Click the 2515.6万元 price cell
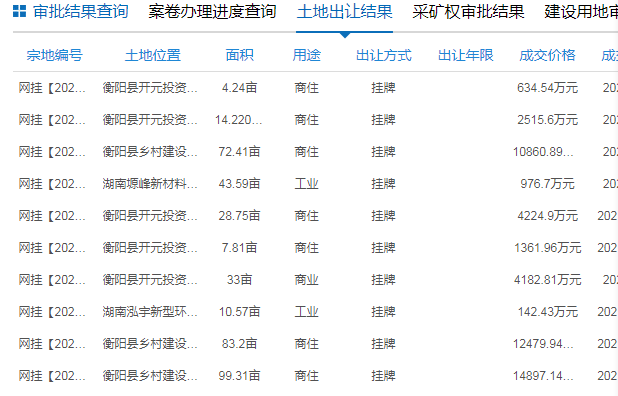Viewport: 618px width, 396px height. pos(547,119)
